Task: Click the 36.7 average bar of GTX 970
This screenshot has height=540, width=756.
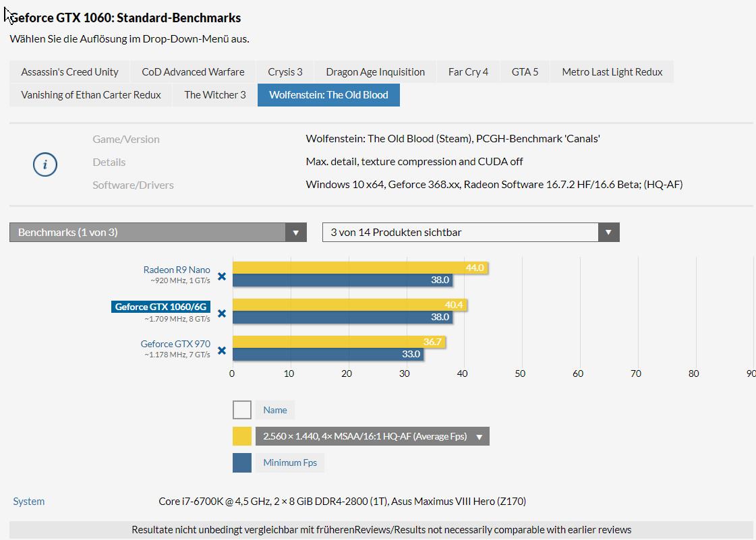Action: 339,342
